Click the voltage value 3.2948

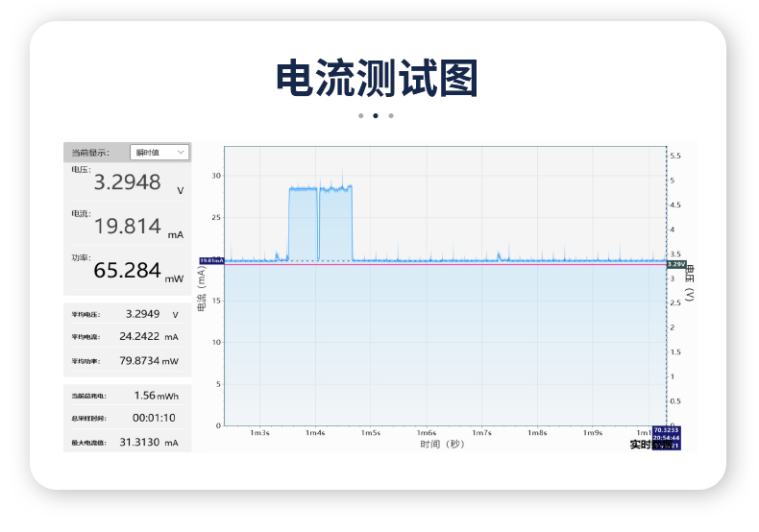[127, 182]
